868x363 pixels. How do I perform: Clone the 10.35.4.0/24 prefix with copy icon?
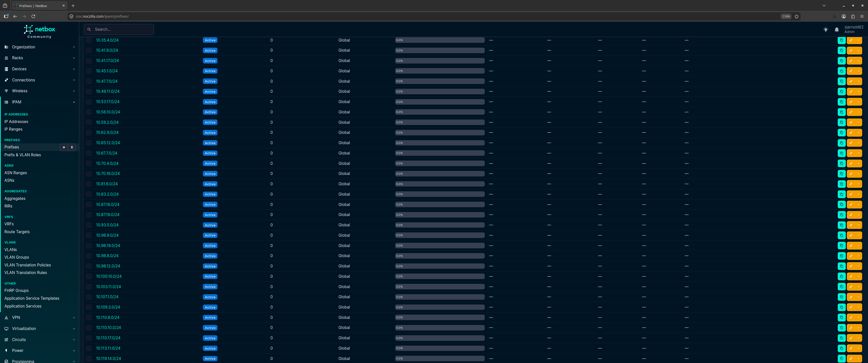point(842,40)
